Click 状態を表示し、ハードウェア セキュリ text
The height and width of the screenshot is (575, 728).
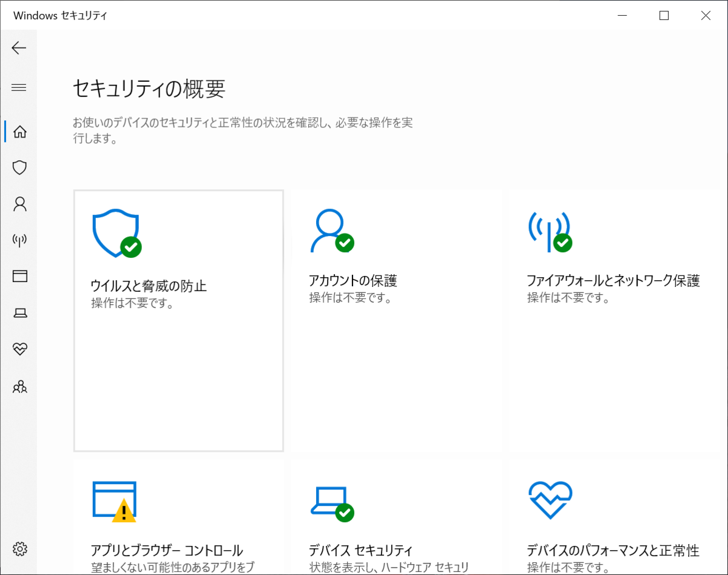[x=389, y=568]
